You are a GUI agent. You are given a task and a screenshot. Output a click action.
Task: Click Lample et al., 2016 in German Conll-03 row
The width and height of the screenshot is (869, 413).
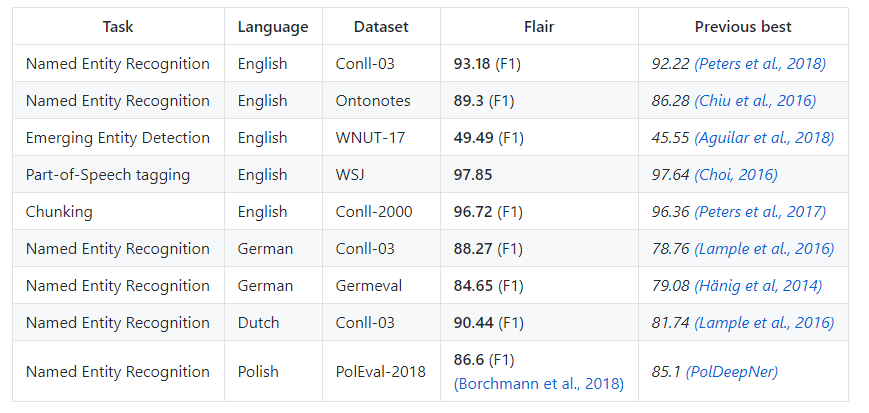point(766,249)
